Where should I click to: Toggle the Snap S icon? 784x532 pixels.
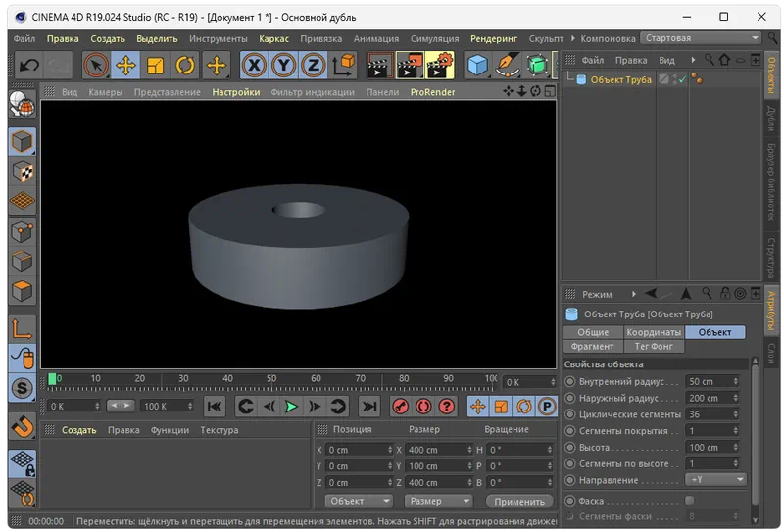22,388
